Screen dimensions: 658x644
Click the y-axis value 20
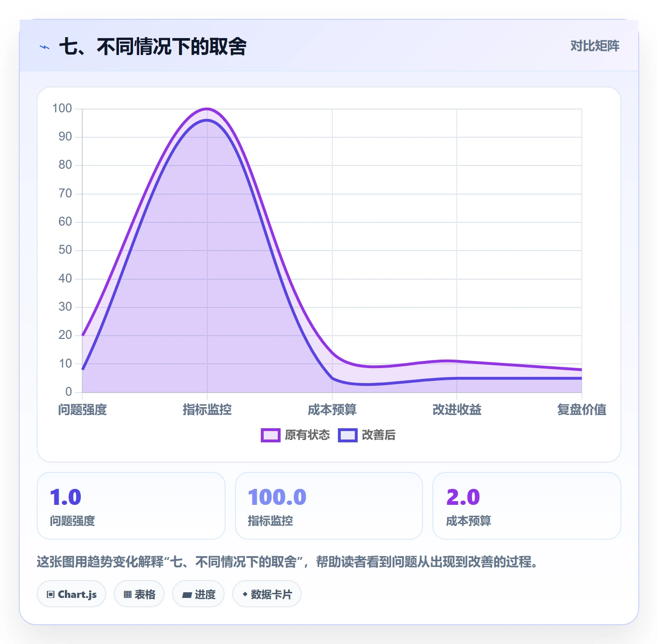(65, 335)
